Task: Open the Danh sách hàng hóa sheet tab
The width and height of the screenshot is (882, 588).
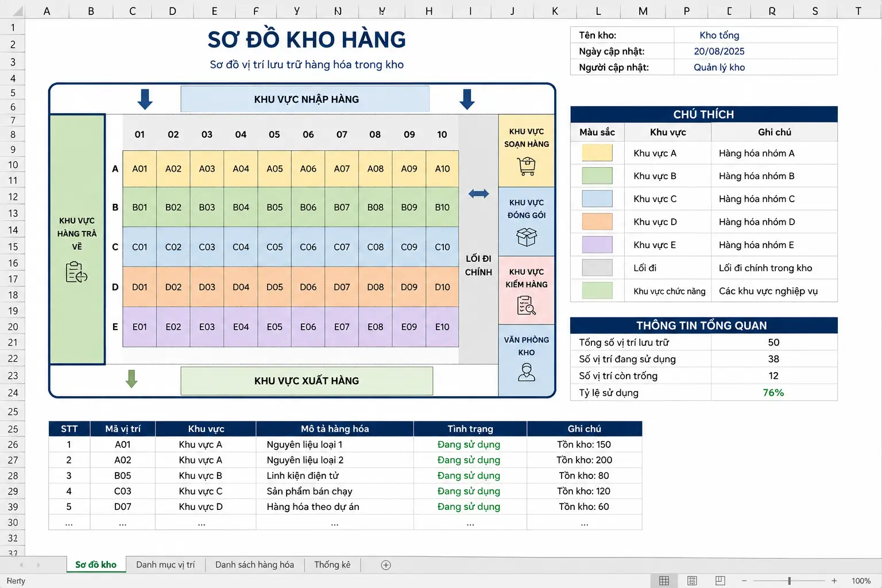Action: tap(254, 565)
